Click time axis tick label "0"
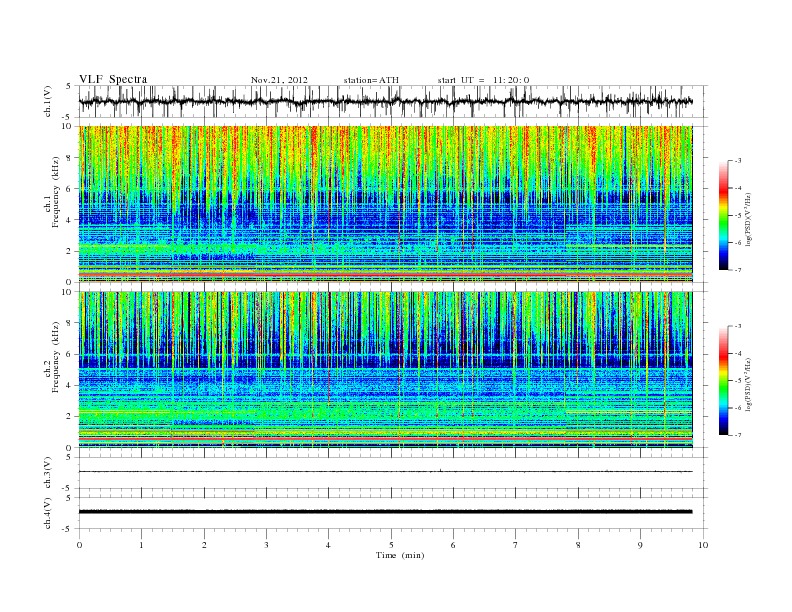The height and width of the screenshot is (612, 792). (x=79, y=545)
